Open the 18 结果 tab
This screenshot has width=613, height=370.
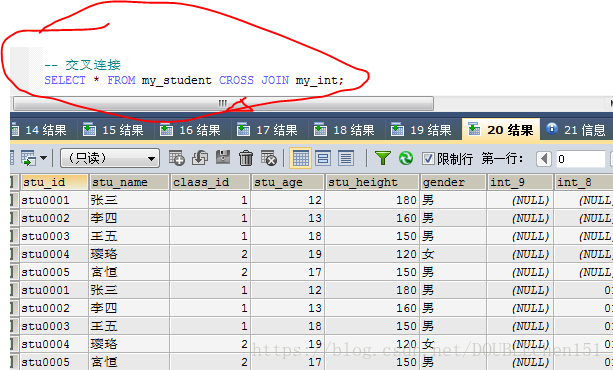pos(345,130)
